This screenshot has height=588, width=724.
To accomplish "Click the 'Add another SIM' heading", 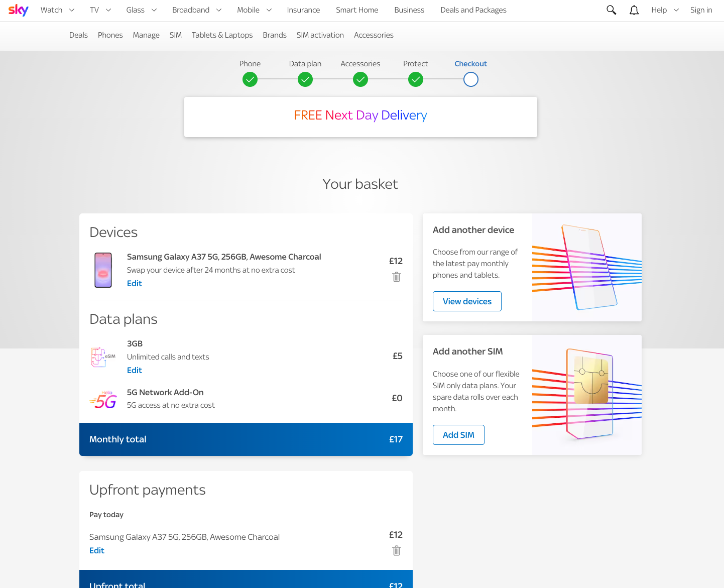I will [468, 351].
